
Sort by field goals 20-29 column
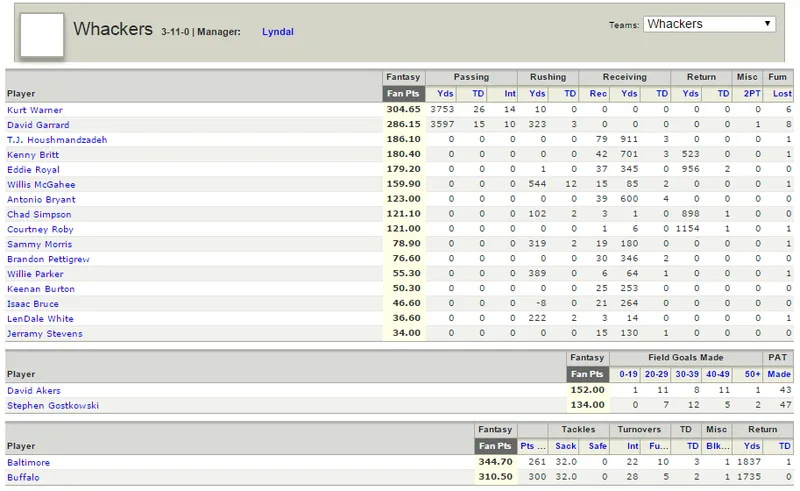[x=657, y=374]
